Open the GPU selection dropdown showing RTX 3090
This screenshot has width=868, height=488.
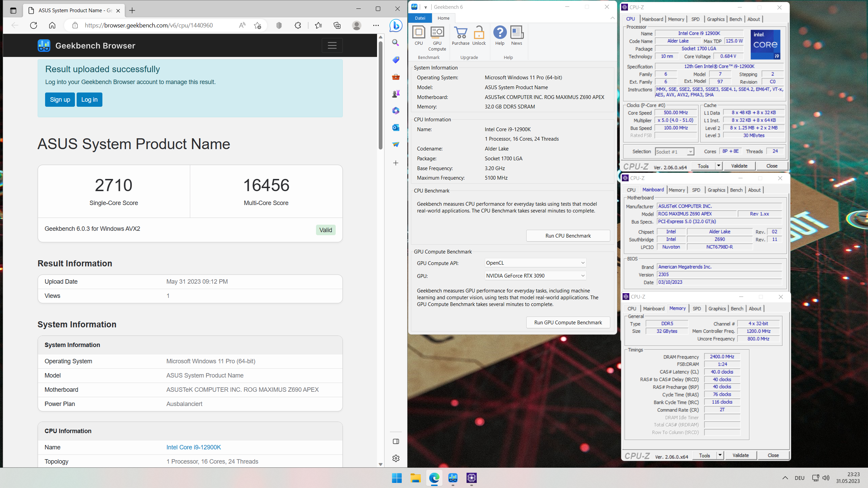click(x=535, y=276)
